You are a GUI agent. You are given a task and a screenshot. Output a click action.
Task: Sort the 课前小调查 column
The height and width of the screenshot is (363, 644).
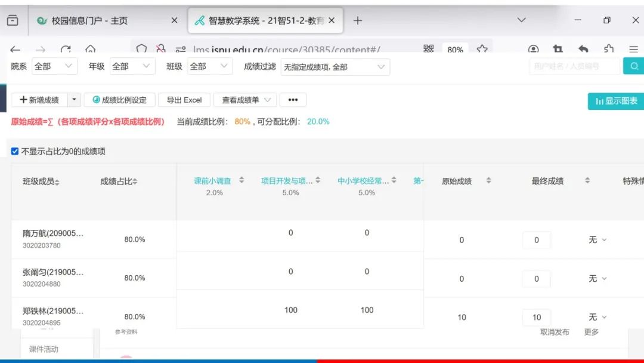pyautogui.click(x=241, y=180)
